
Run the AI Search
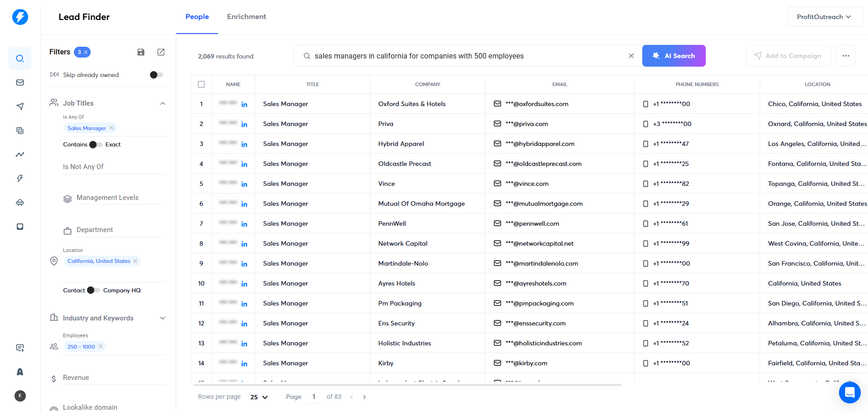point(674,55)
